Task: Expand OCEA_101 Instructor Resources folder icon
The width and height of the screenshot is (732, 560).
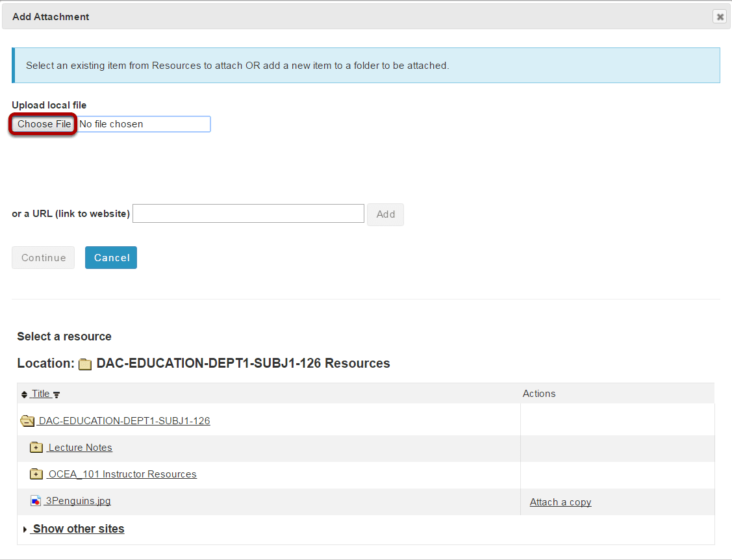Action: click(x=36, y=474)
